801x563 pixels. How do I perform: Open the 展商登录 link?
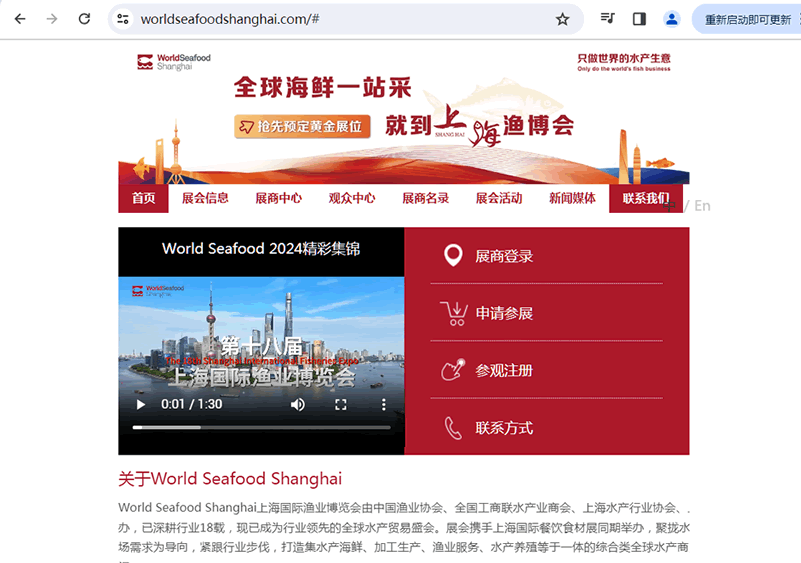[504, 256]
